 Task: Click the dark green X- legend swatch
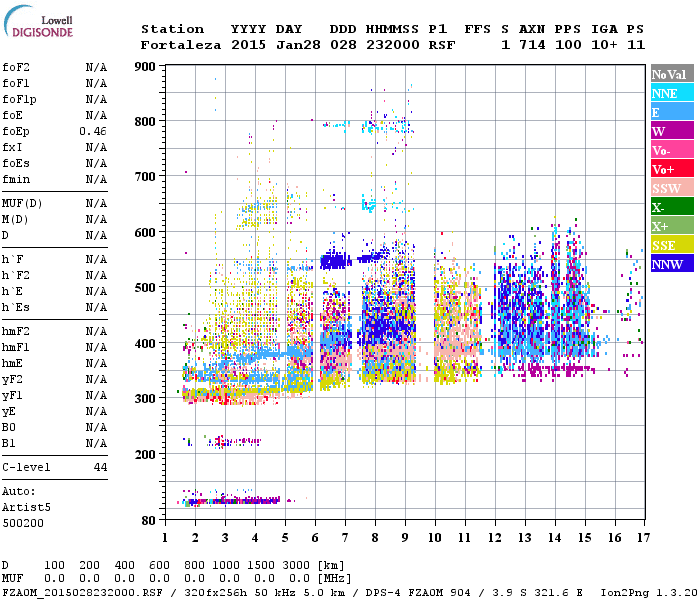pyautogui.click(x=671, y=207)
